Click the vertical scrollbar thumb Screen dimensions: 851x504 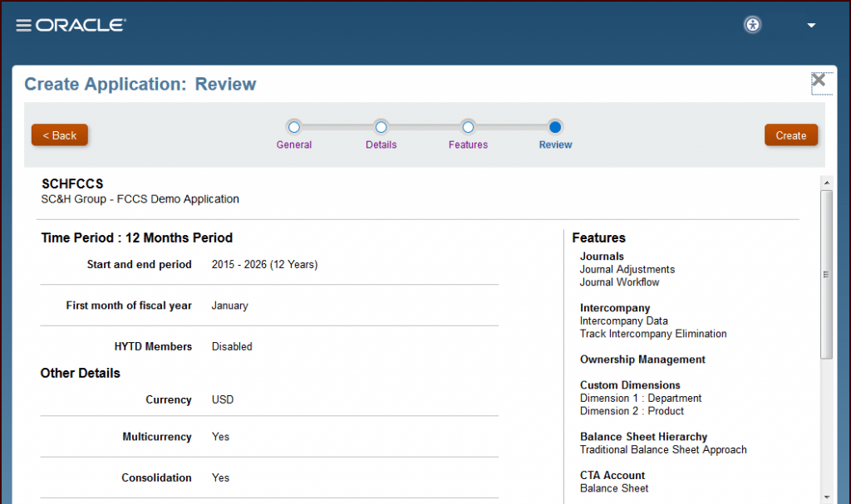[827, 275]
